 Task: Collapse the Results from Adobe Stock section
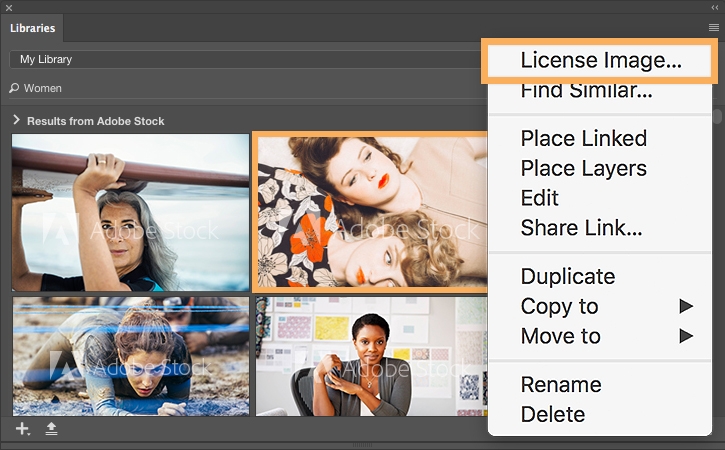[17, 120]
